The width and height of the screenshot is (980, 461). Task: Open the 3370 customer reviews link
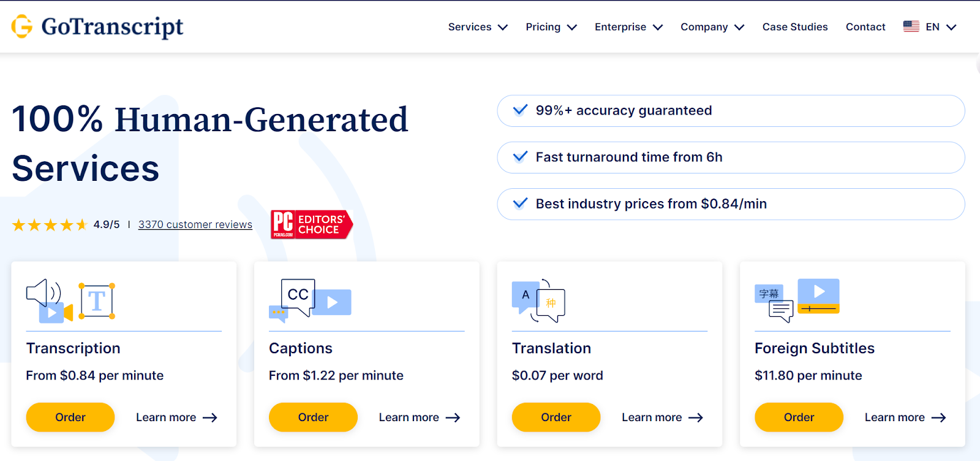(x=195, y=224)
